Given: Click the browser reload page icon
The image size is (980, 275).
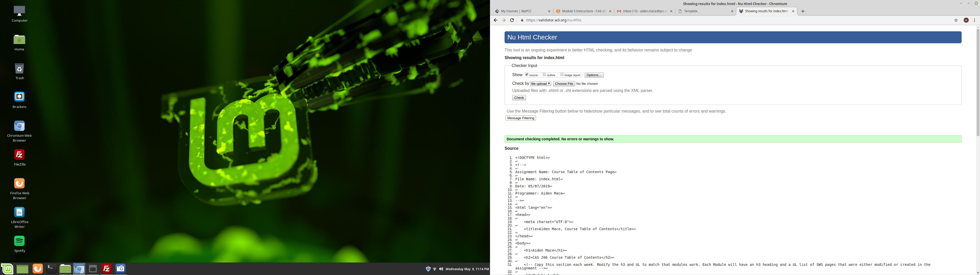Looking at the screenshot, I should coord(512,20).
